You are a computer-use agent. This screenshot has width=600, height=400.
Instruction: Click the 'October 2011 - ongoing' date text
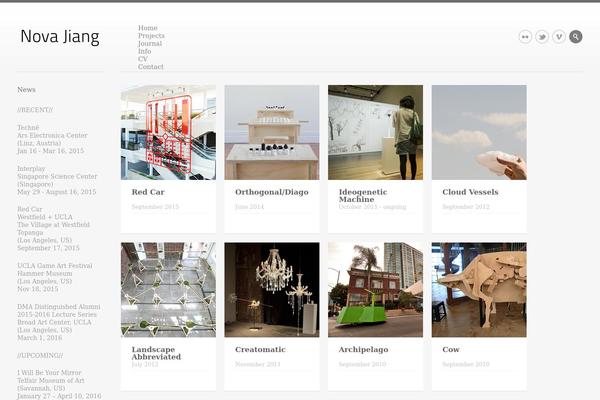[372, 207]
